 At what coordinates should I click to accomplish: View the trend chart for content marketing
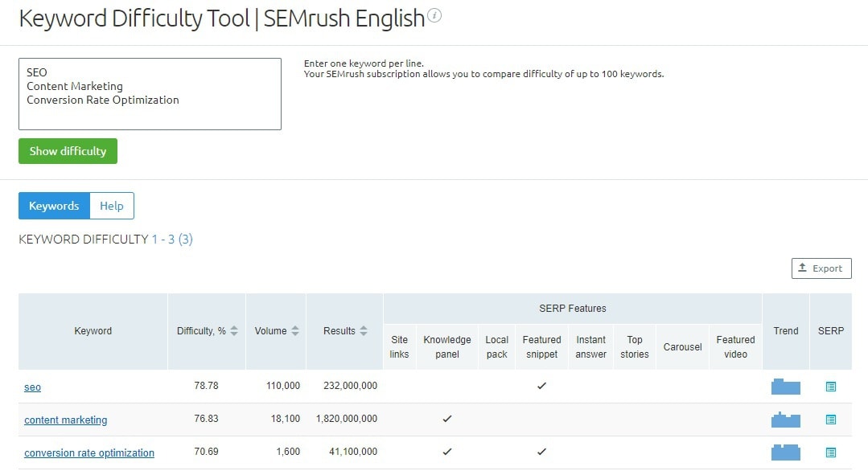point(785,419)
